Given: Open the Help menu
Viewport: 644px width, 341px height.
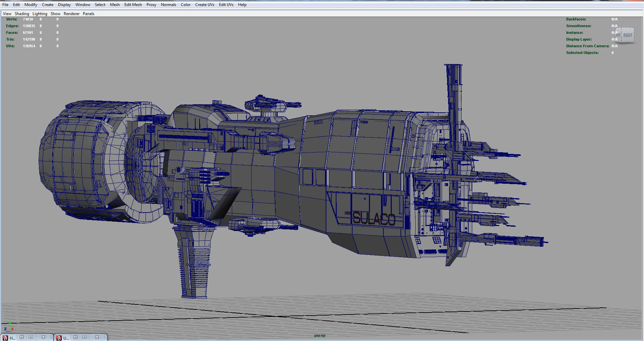Looking at the screenshot, I should coord(242,5).
